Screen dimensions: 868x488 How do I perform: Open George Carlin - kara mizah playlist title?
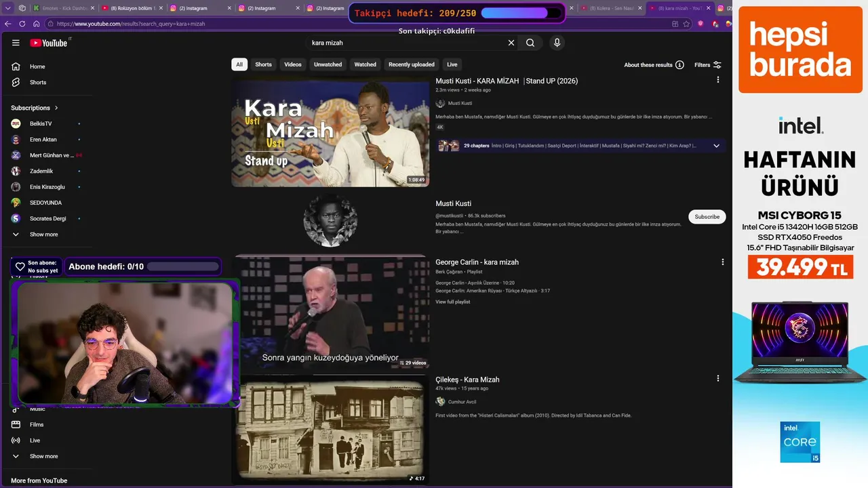point(477,262)
